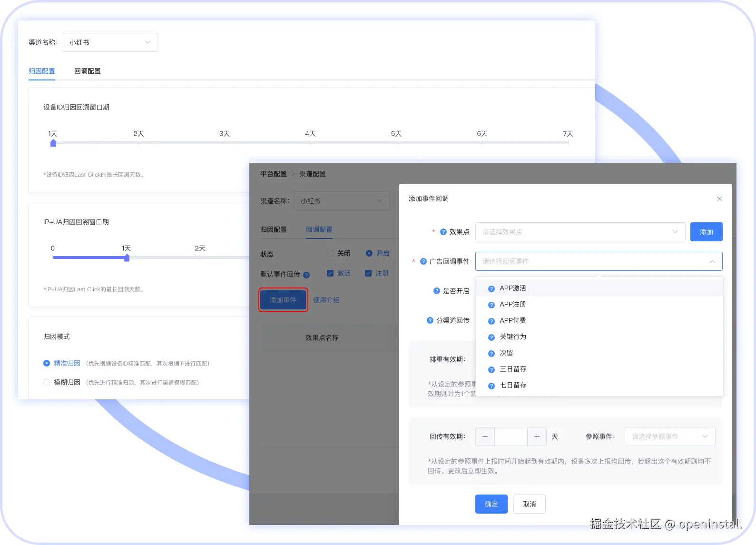Choose 三日留存 from callback event list
The height and width of the screenshot is (545, 756).
click(x=599, y=369)
